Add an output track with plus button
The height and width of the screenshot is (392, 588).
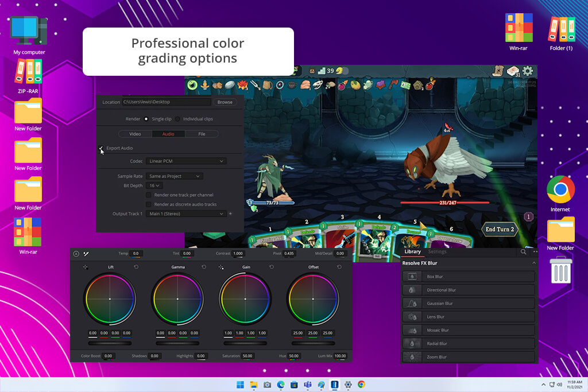pyautogui.click(x=231, y=214)
